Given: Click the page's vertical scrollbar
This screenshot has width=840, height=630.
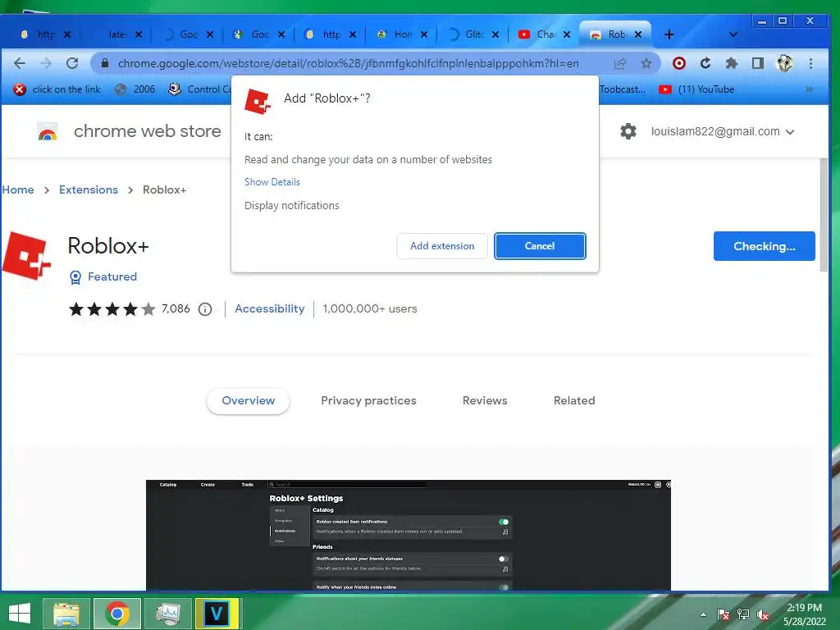Looking at the screenshot, I should click(x=824, y=216).
